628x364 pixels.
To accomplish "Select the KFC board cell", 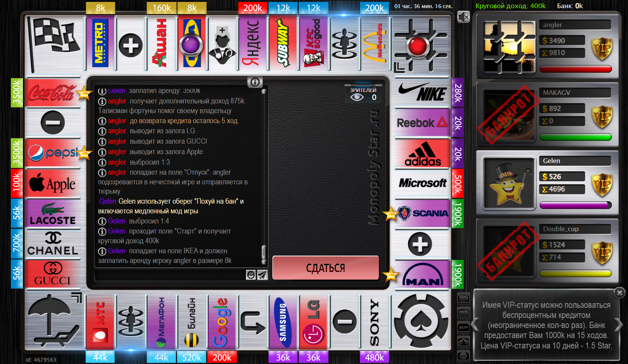I will (313, 43).
